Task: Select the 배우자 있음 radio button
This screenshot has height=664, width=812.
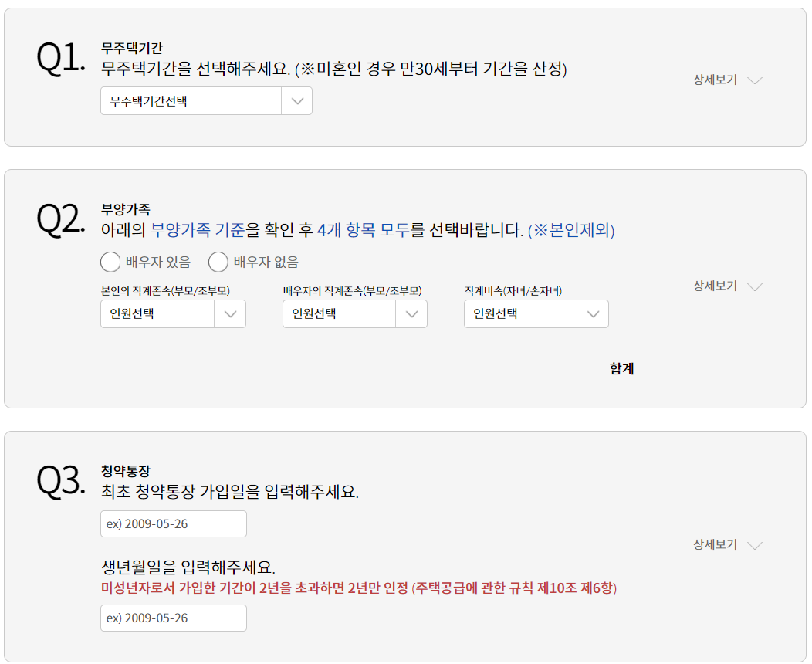Action: click(x=110, y=262)
